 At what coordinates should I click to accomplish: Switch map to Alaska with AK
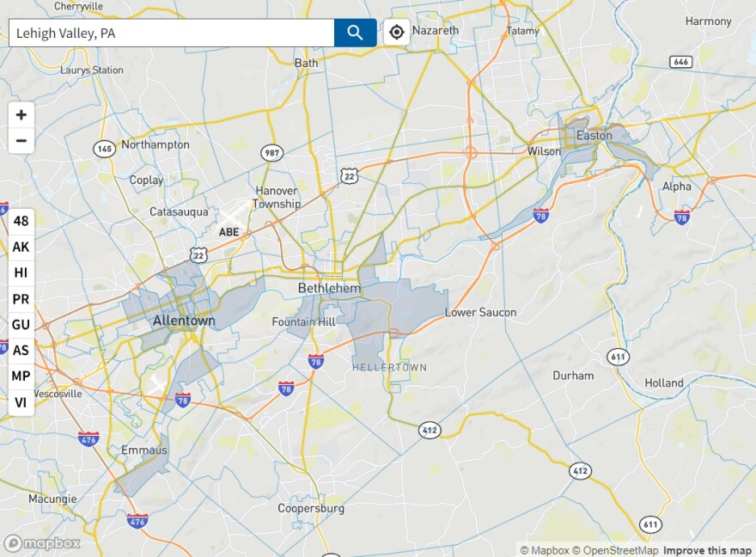coord(21,247)
